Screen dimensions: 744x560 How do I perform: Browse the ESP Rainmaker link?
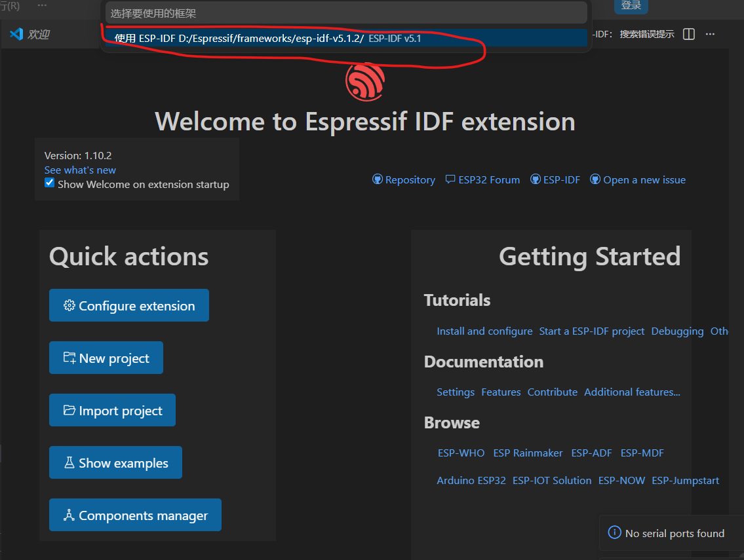[528, 453]
